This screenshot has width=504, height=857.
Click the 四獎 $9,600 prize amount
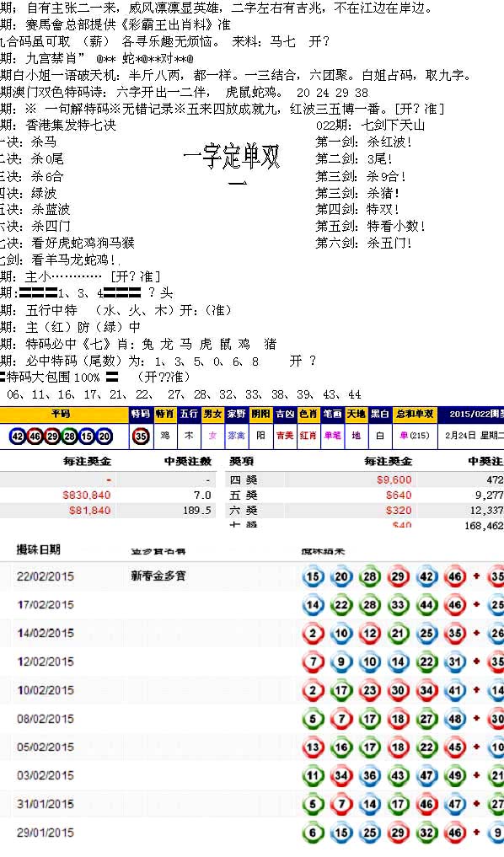[x=394, y=479]
